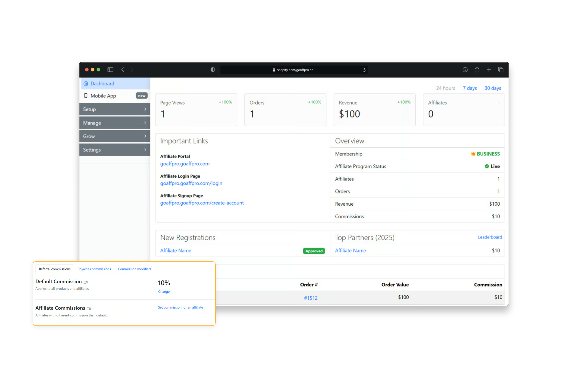588x368 pixels.
Task: Switch to Referral commissions tab
Action: [x=55, y=269]
